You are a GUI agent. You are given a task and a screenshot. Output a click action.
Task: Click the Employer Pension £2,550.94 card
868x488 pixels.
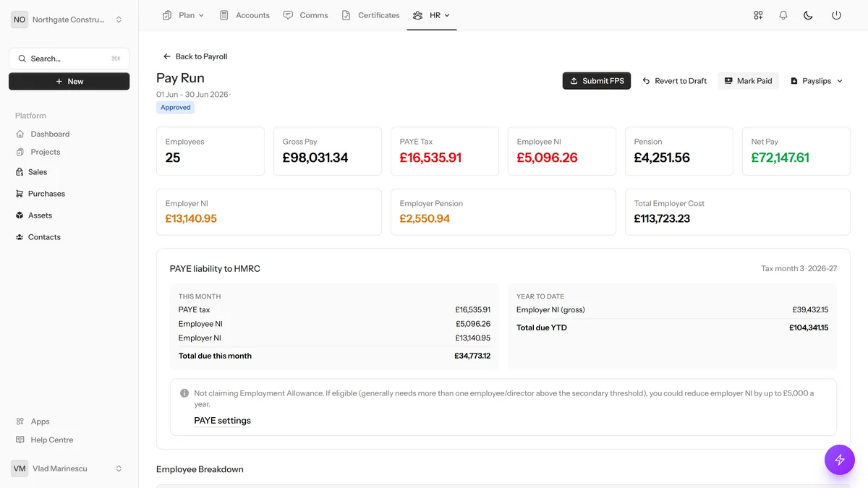[x=503, y=212]
